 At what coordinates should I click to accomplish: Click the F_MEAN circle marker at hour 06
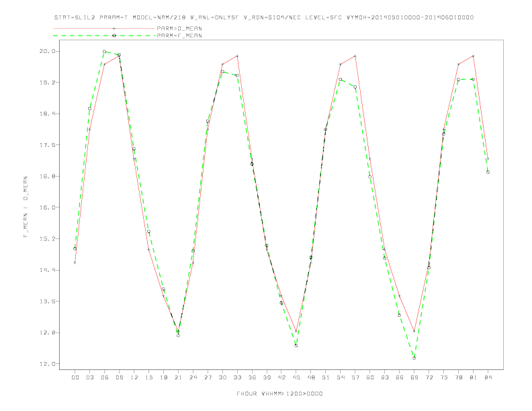tap(105, 52)
